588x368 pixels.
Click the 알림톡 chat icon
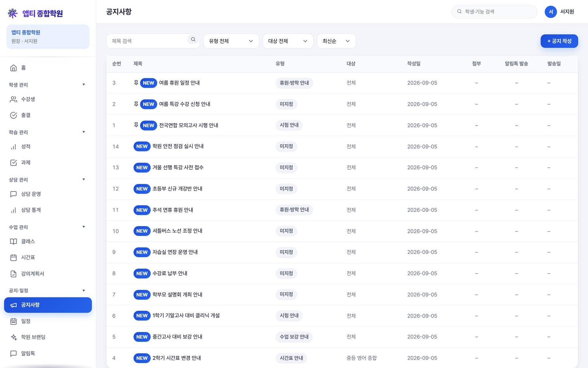13,353
